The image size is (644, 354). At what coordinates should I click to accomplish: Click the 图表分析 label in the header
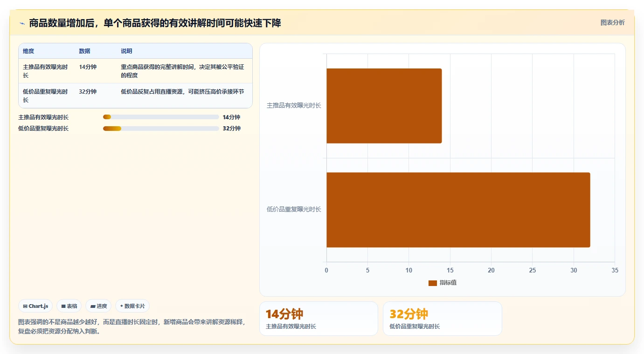(x=612, y=22)
